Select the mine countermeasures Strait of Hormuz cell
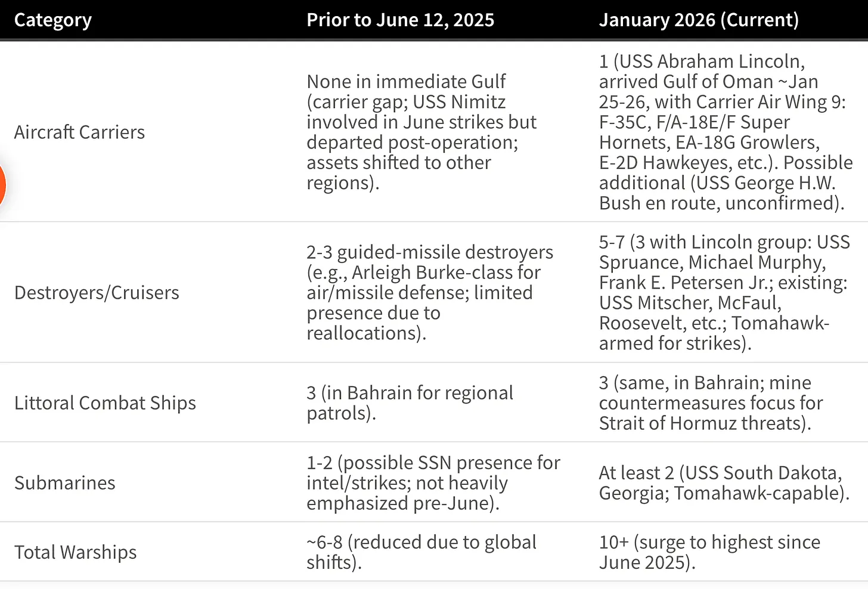 tap(711, 403)
